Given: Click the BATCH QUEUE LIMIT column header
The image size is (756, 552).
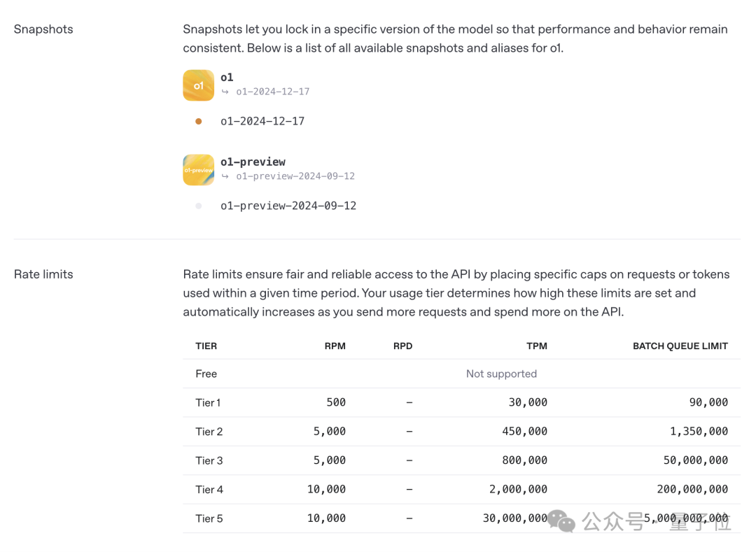Looking at the screenshot, I should [680, 346].
